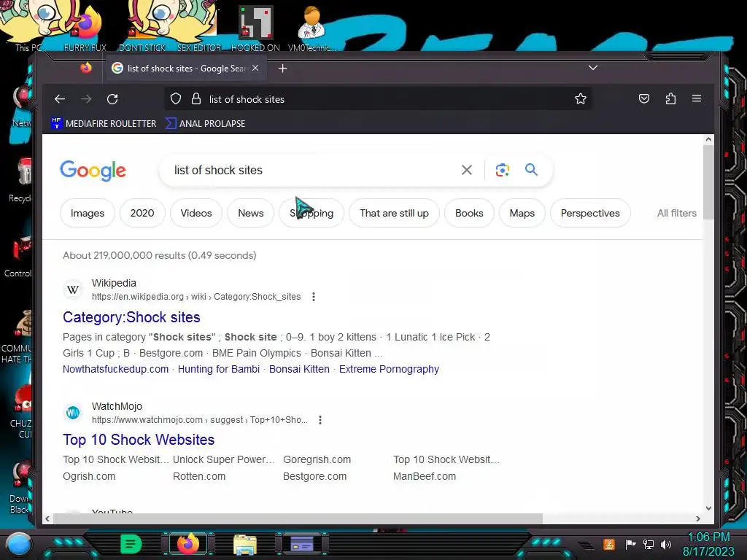Bookmark this page with the star icon
This screenshot has height=560, width=747.
tap(580, 98)
